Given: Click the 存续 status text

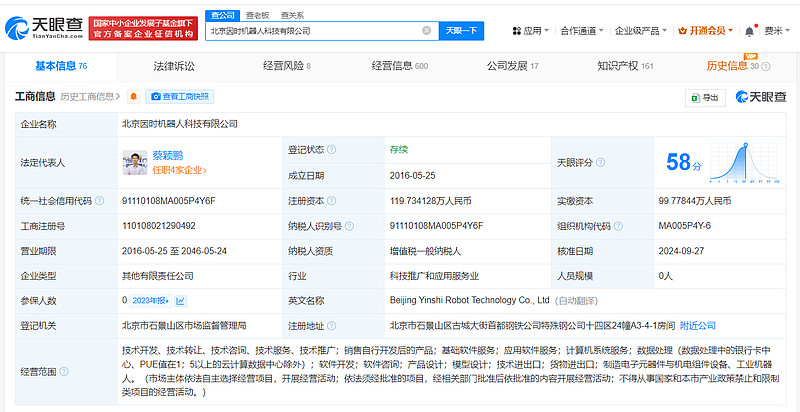Looking at the screenshot, I should coord(398,150).
